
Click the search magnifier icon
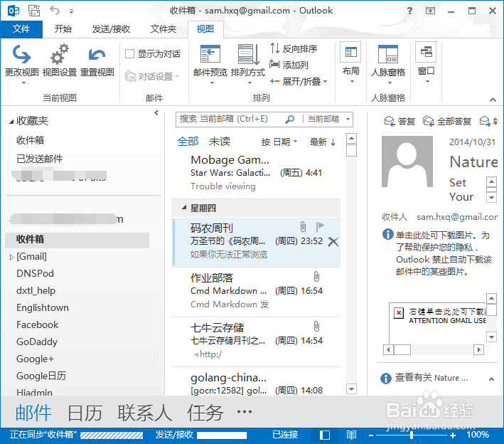click(289, 120)
